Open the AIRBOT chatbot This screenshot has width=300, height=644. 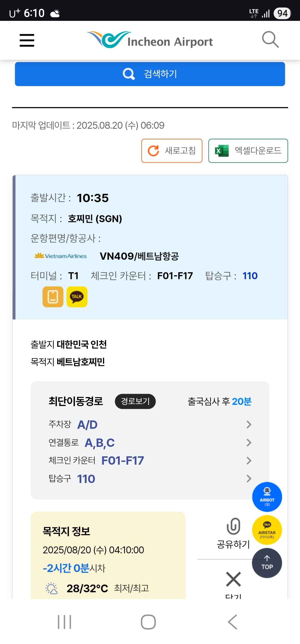point(267,497)
